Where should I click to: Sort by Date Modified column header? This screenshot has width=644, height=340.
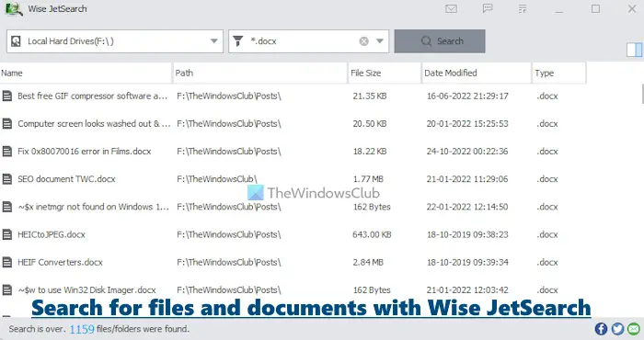click(x=477, y=73)
